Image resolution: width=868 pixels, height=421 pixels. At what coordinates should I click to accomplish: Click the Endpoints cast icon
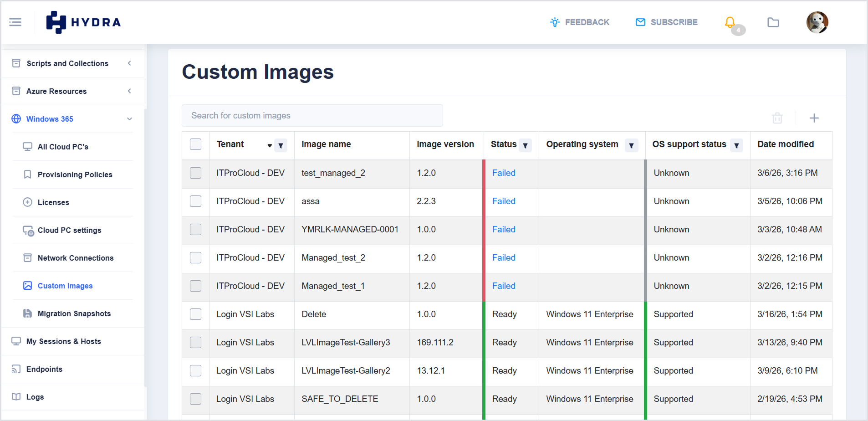click(x=16, y=369)
